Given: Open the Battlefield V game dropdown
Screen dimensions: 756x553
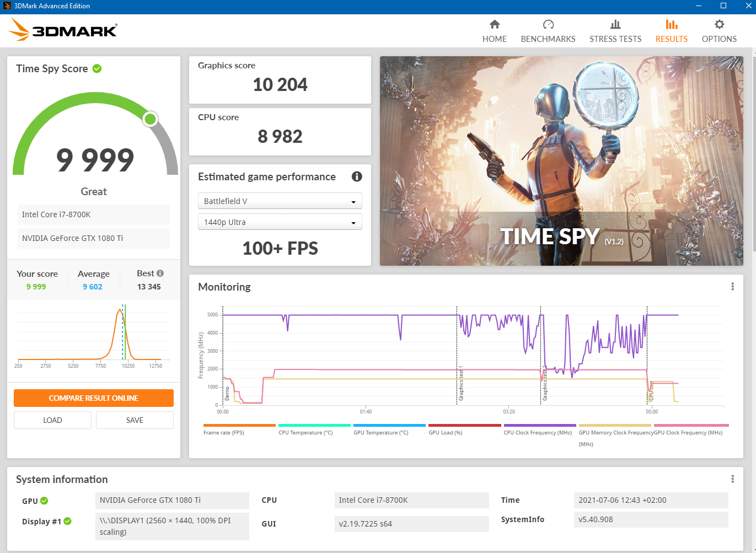Looking at the screenshot, I should pos(280,201).
